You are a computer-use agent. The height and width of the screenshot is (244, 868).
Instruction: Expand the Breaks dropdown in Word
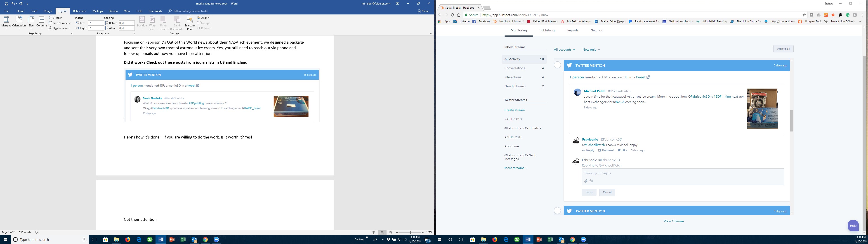56,18
